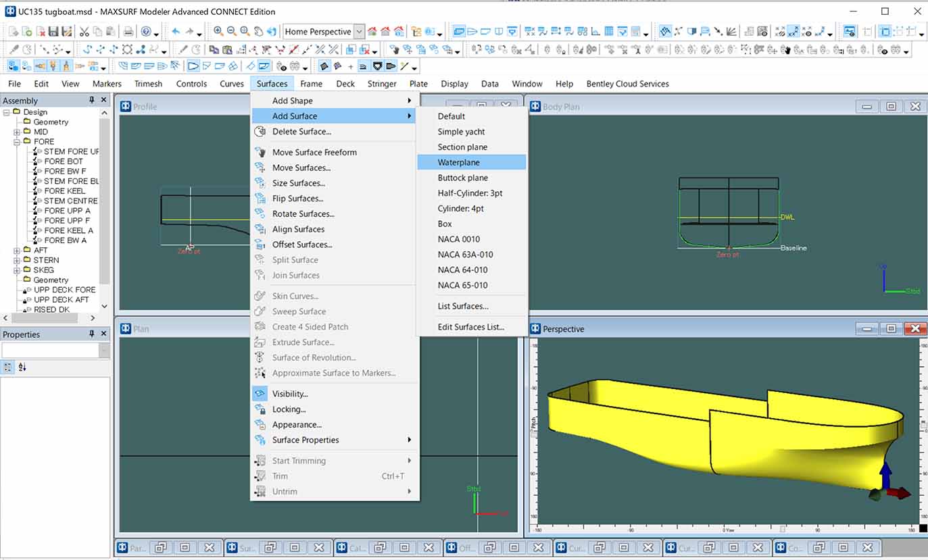Screen dimensions: 928x560
Task: Restore the minimized Offsets window at bottom
Action: point(491,548)
